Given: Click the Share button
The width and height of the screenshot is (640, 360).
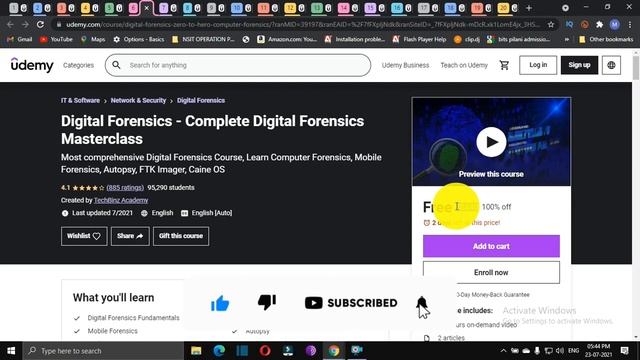Looking at the screenshot, I should (x=130, y=236).
